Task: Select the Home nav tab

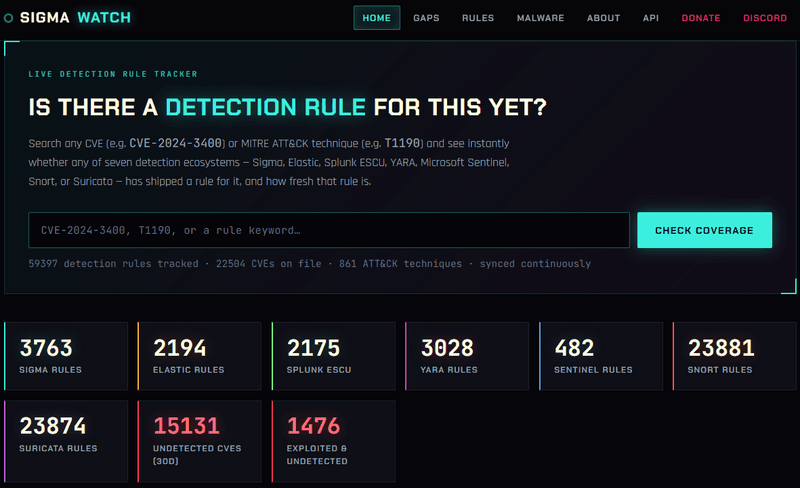Action: [x=377, y=18]
